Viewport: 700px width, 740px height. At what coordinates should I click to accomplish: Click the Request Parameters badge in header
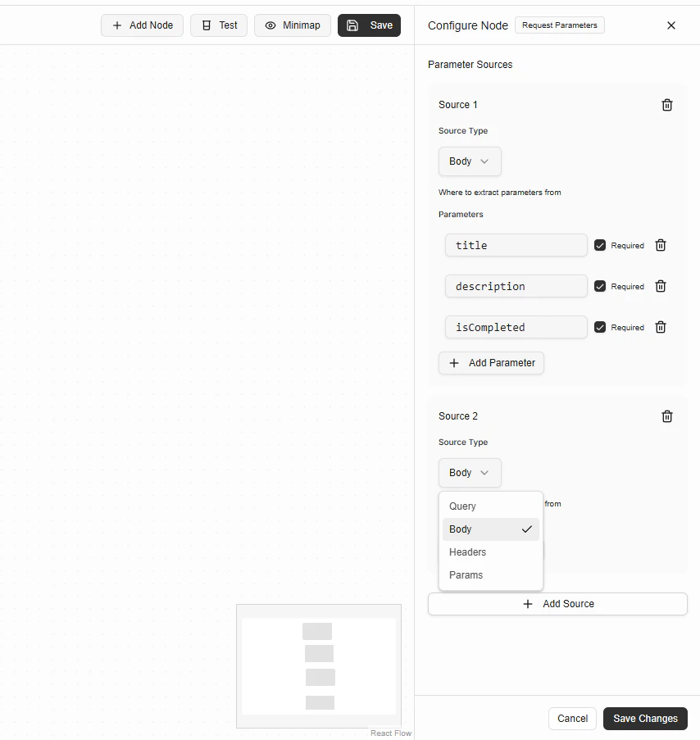pyautogui.click(x=560, y=25)
